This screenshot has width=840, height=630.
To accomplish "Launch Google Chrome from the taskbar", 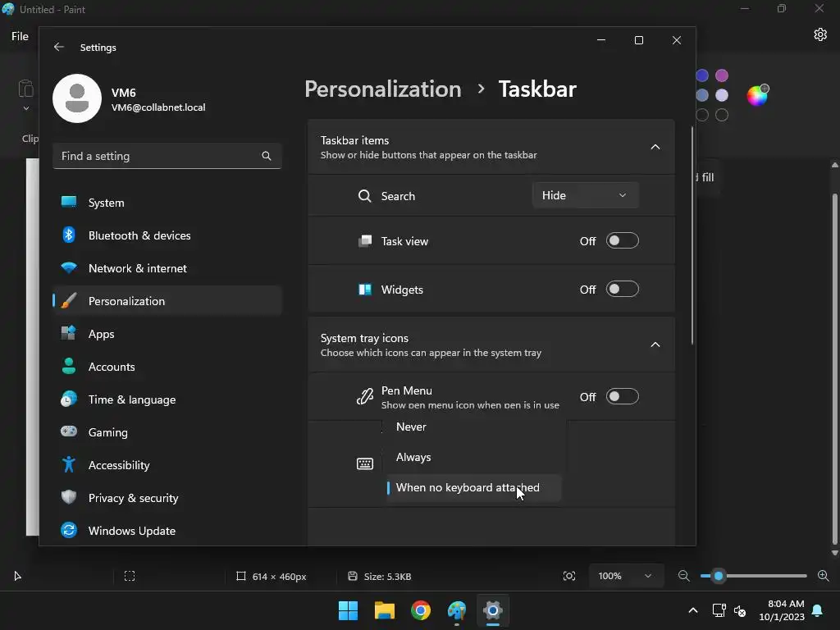I will 421,610.
